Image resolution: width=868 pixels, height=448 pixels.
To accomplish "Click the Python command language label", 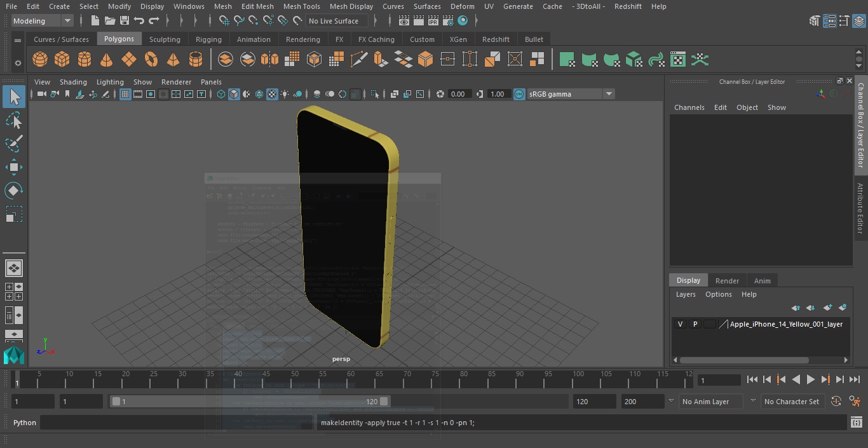I will coord(25,423).
